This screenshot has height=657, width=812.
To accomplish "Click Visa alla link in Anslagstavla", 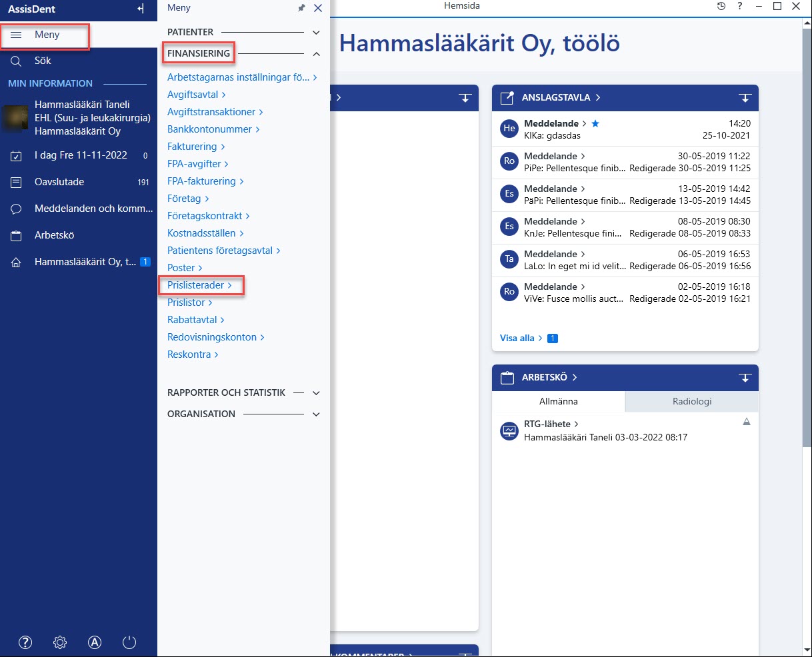I will [x=521, y=338].
